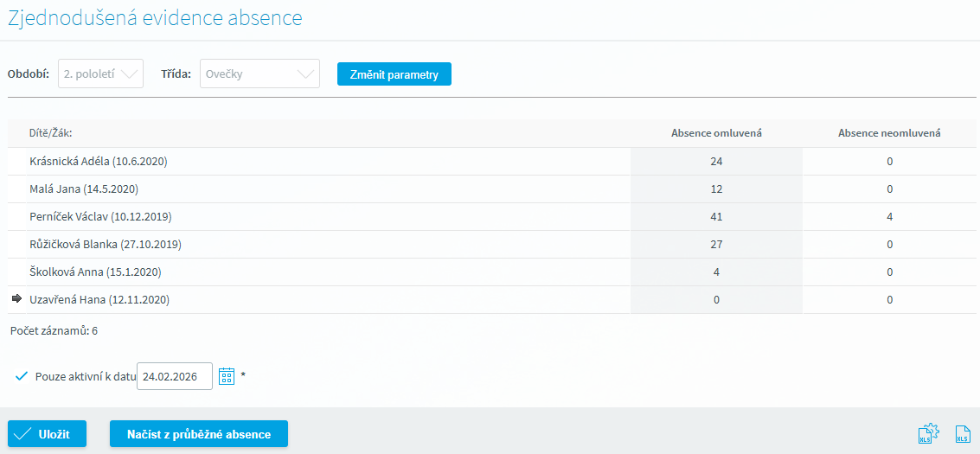The height and width of the screenshot is (454, 980).
Task: Click unexcused absence value for Perníček Václav
Action: [x=889, y=216]
